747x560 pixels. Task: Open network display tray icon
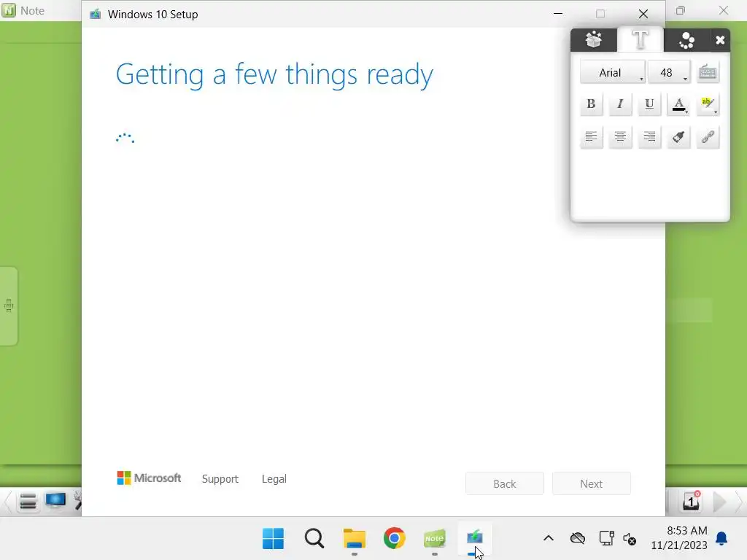point(606,539)
